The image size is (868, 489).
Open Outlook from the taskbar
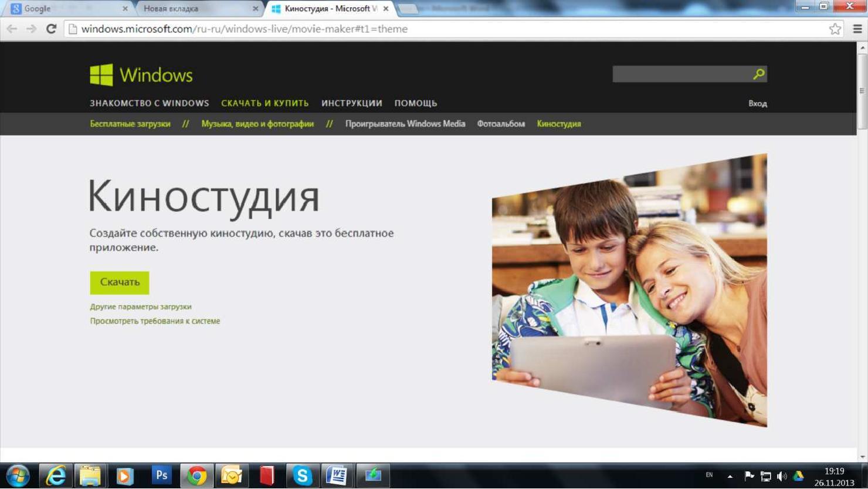click(x=232, y=475)
